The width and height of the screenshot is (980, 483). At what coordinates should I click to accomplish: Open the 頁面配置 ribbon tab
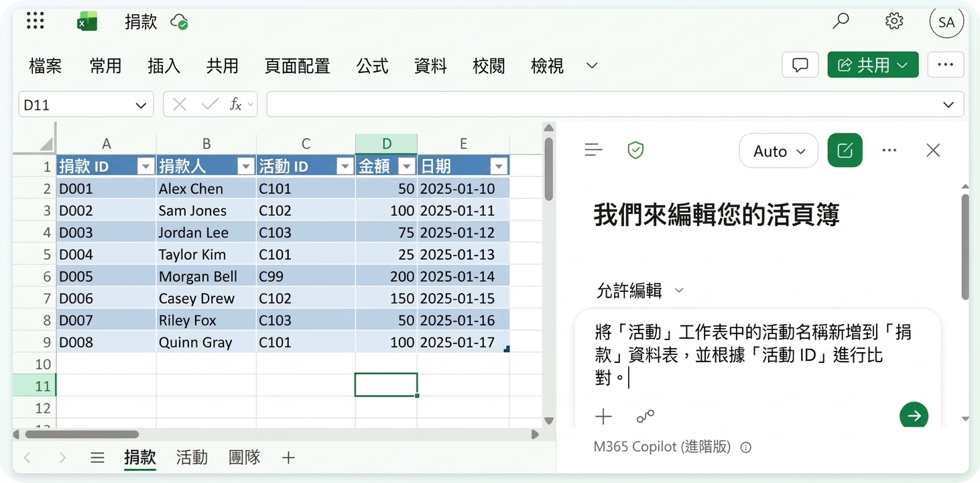coord(298,66)
